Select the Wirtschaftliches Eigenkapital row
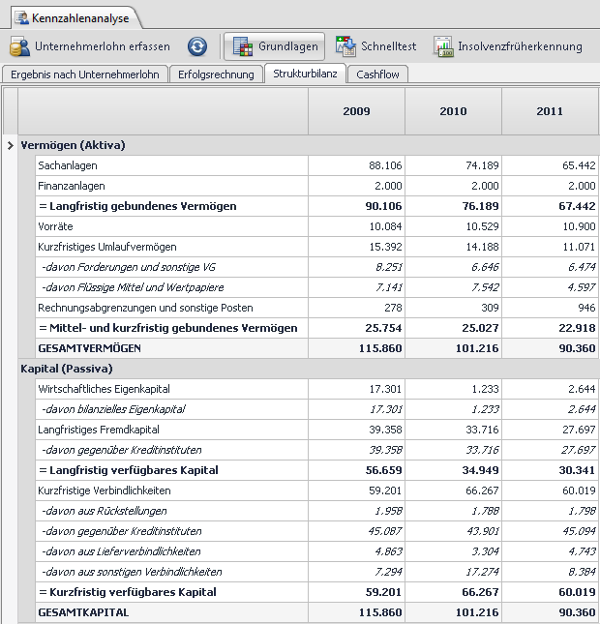Screen dimensions: 600x624 coord(317,389)
